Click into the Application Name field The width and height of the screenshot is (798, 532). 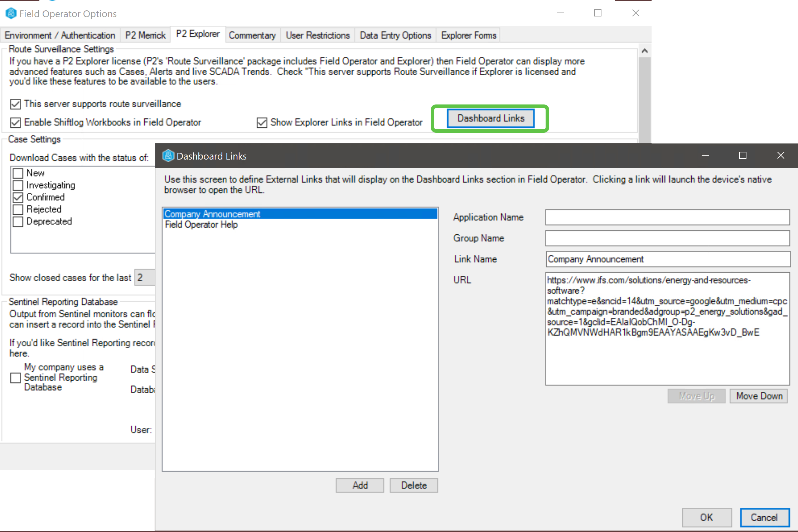pyautogui.click(x=667, y=217)
